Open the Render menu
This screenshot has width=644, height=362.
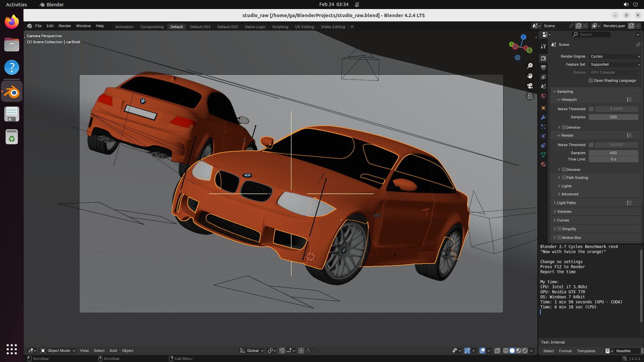coord(65,26)
